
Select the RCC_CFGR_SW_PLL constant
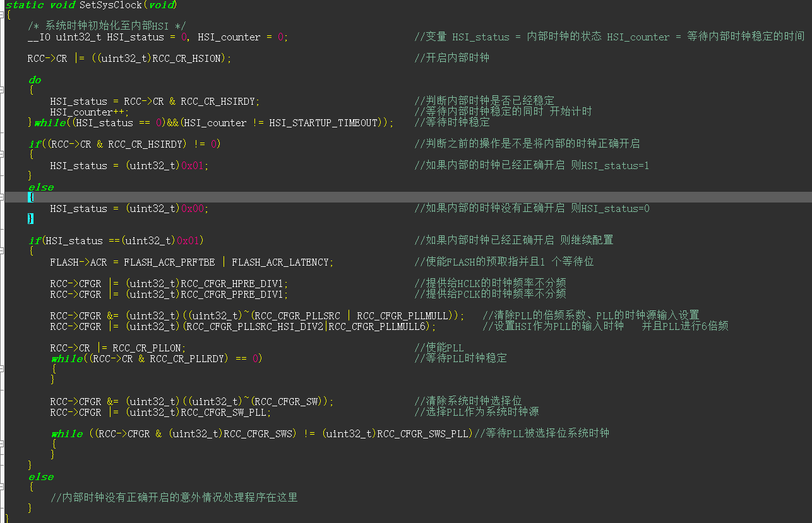tap(225, 413)
